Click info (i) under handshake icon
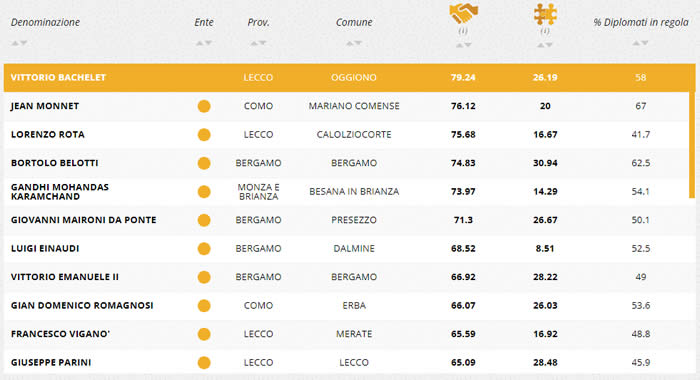 click(463, 31)
